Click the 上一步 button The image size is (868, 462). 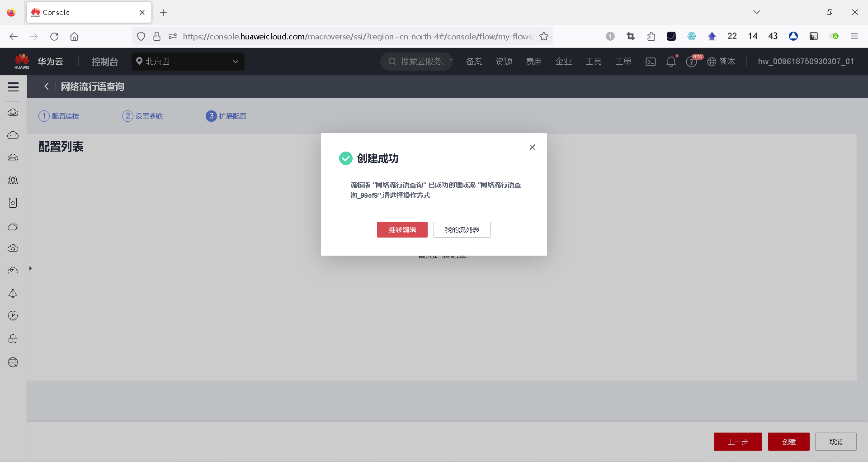point(738,442)
